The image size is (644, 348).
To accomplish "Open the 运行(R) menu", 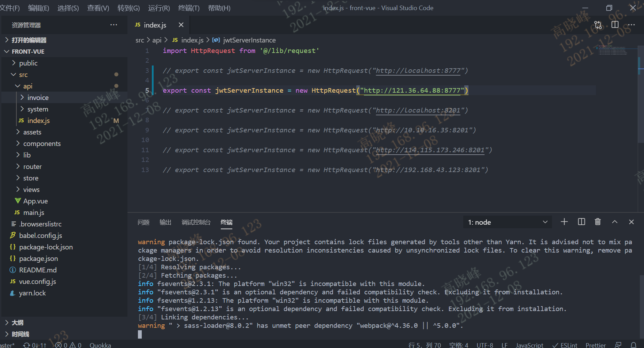I will 159,8.
